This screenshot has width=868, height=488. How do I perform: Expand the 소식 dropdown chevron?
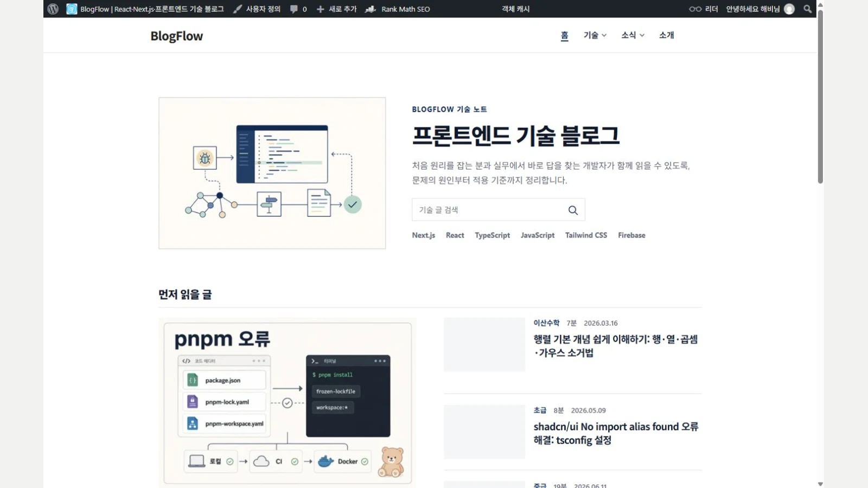coord(642,35)
